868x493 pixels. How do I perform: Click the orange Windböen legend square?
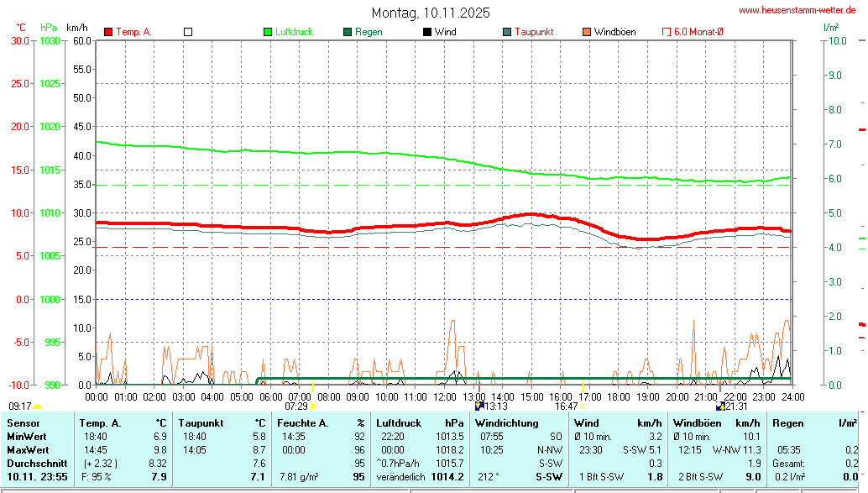(587, 32)
